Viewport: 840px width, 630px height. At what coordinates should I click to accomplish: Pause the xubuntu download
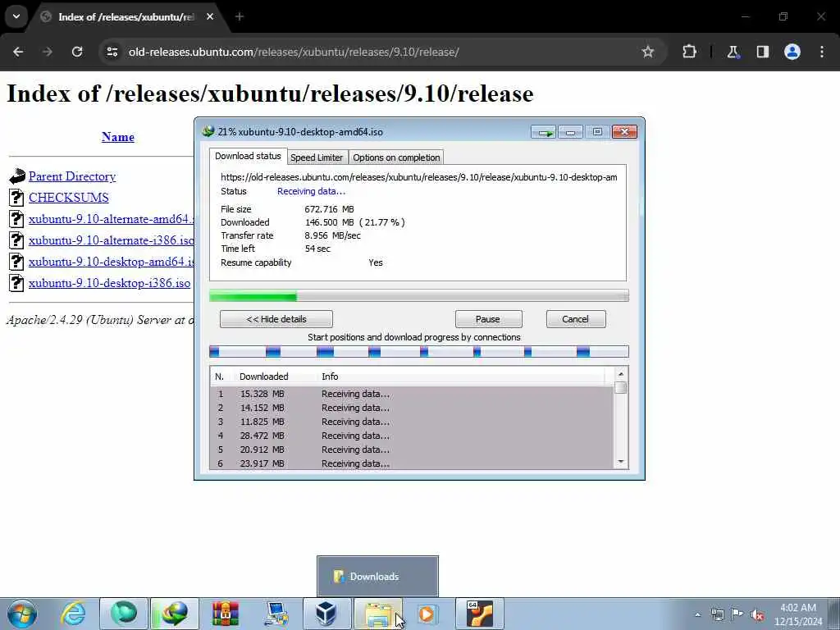pyautogui.click(x=488, y=319)
